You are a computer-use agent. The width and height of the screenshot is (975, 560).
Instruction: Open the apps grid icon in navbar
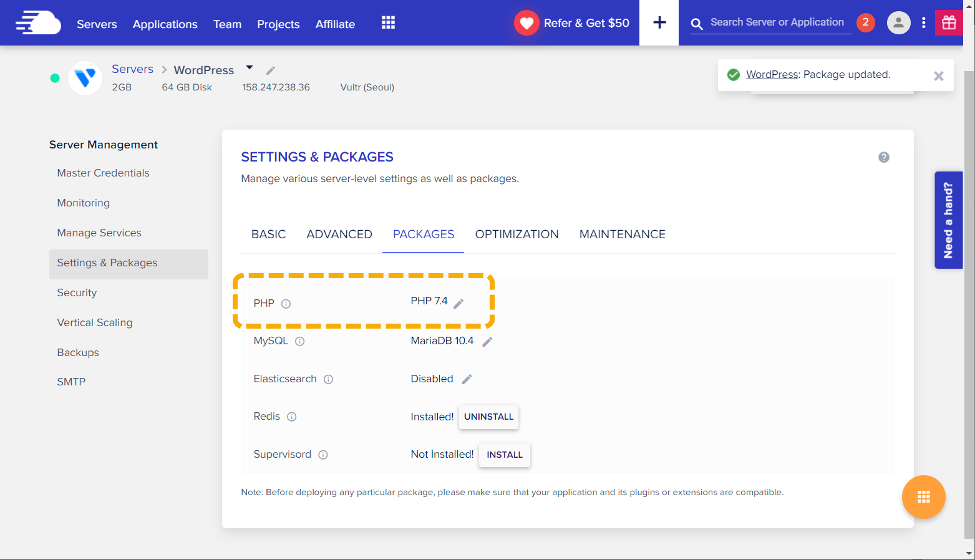pos(388,23)
